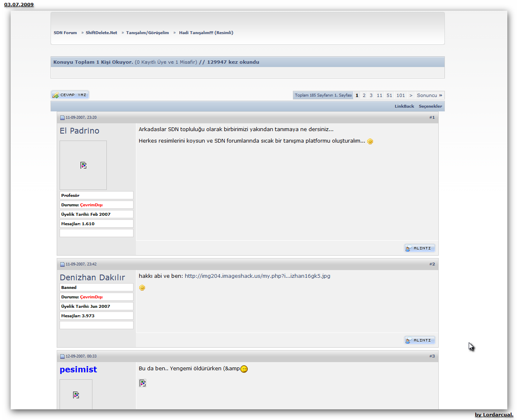Screen dimensions: 518x420
Task: Quote Denizhan Dakılır's post with ALINTI
Action: 419,340
